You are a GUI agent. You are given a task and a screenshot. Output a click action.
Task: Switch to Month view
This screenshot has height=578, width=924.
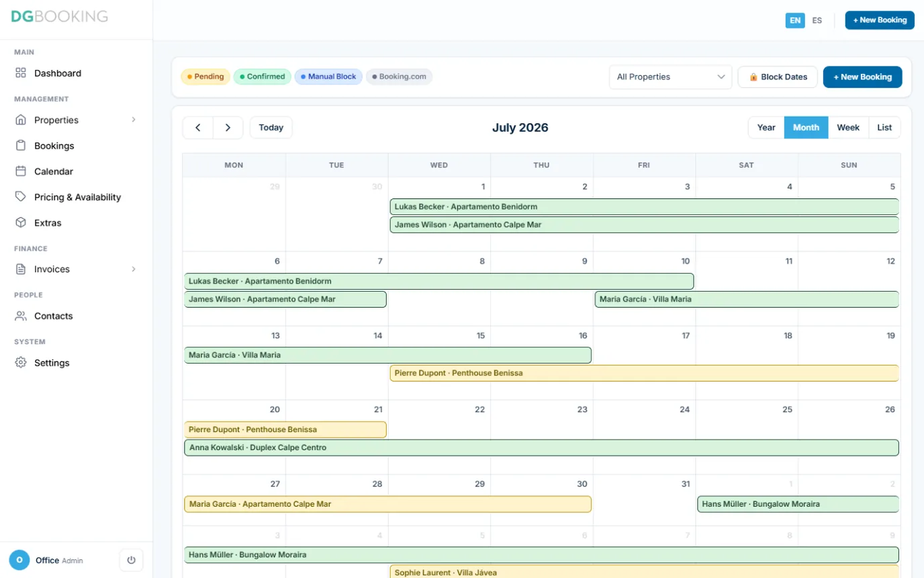click(806, 128)
